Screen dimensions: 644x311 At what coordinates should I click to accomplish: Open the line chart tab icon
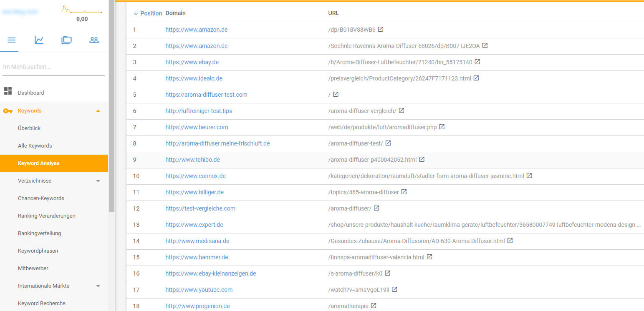[39, 40]
